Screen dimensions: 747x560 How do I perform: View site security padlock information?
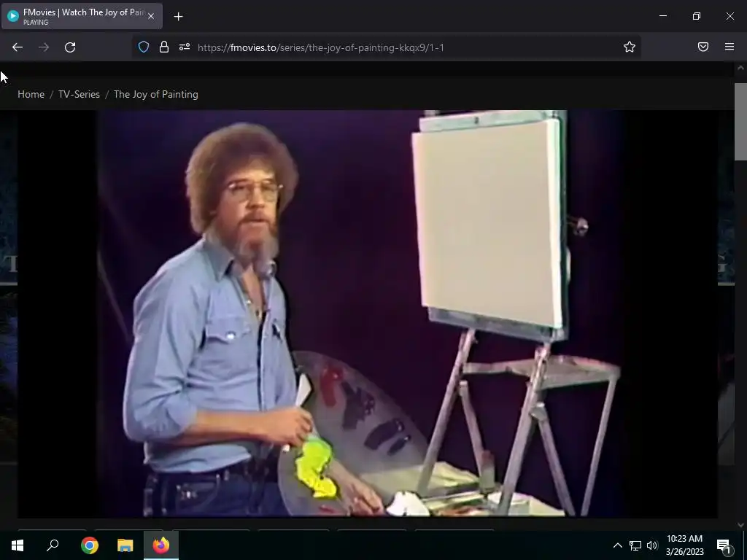pos(164,47)
